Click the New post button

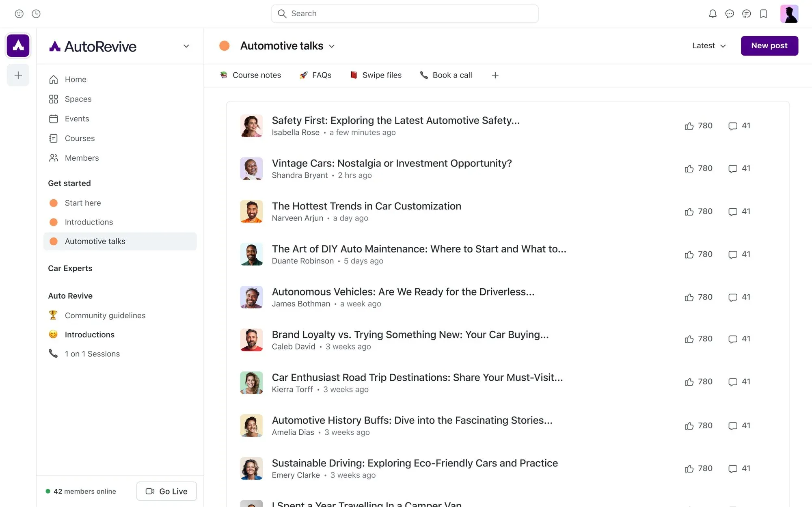point(769,45)
